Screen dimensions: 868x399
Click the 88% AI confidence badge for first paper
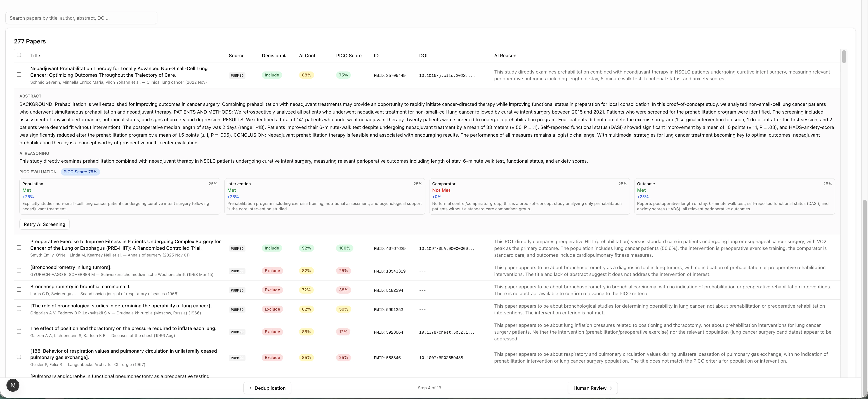pos(306,75)
